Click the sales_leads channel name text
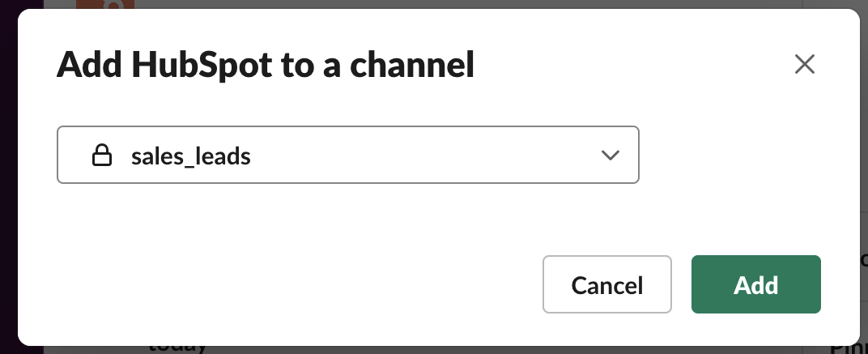868x354 pixels. click(190, 156)
